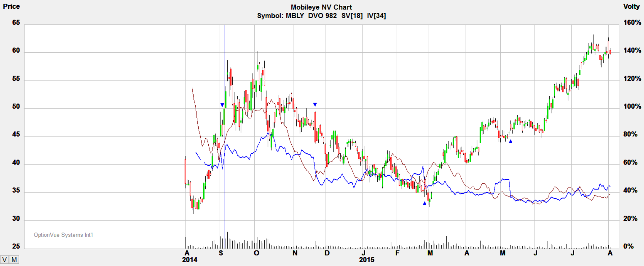The height and width of the screenshot is (266, 644).
Task: Click the IV[34] legend text
Action: pos(376,16)
